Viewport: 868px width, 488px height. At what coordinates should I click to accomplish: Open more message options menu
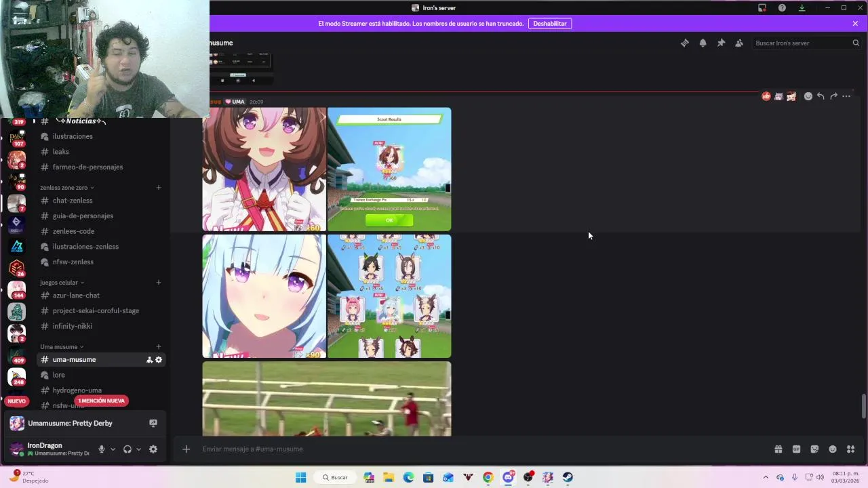pyautogui.click(x=846, y=96)
